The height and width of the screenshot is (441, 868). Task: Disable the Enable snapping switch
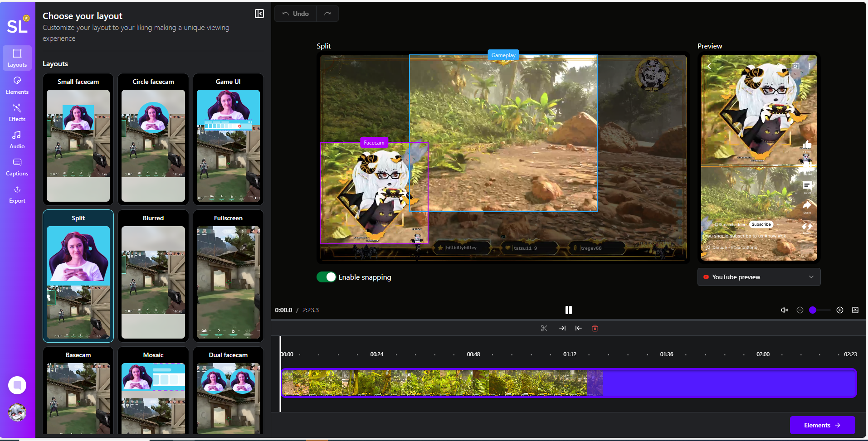tap(326, 277)
